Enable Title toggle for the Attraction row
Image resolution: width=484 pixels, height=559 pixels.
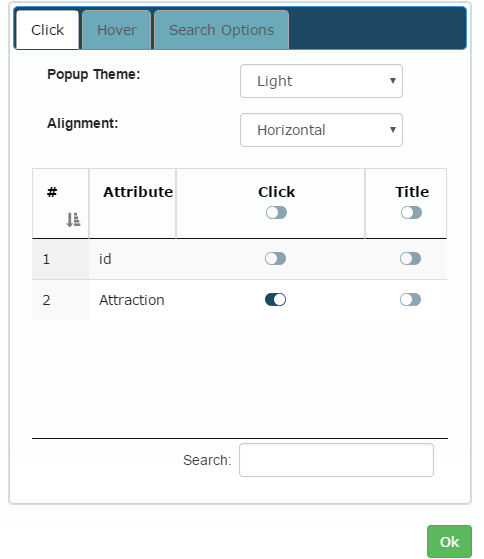coord(411,300)
